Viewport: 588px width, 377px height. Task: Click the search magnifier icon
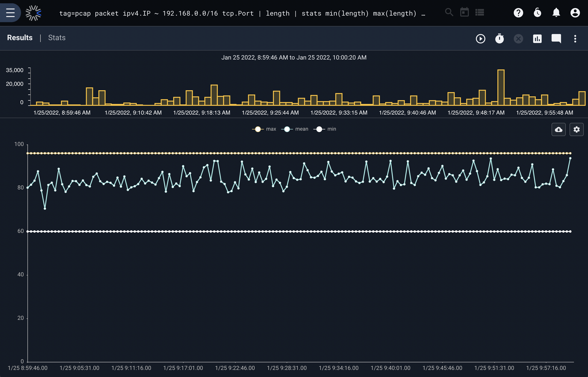pyautogui.click(x=449, y=12)
